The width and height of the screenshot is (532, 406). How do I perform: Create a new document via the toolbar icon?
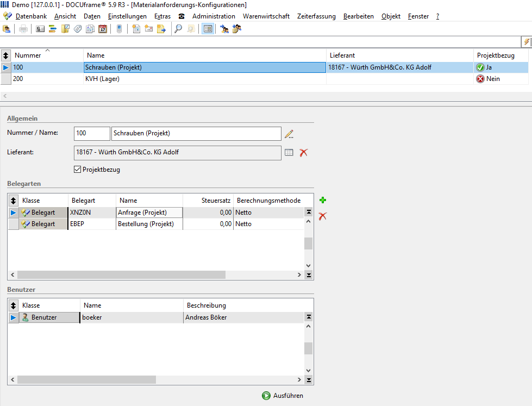136,29
